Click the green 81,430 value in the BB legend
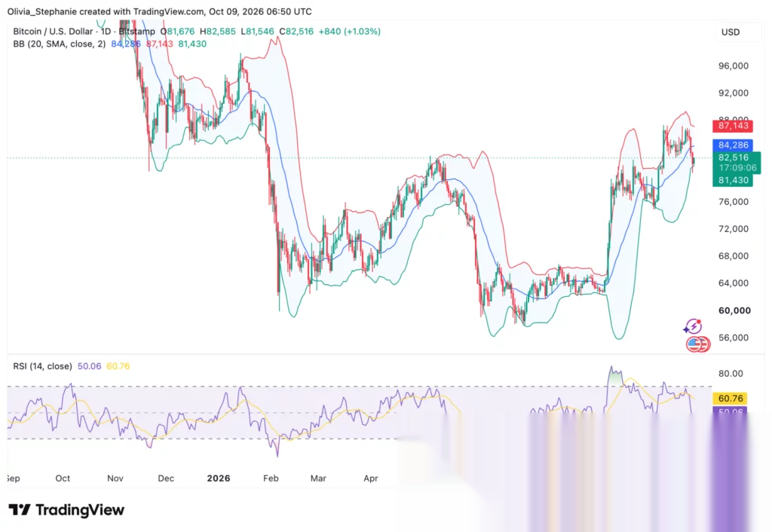772x532 pixels. click(x=192, y=44)
